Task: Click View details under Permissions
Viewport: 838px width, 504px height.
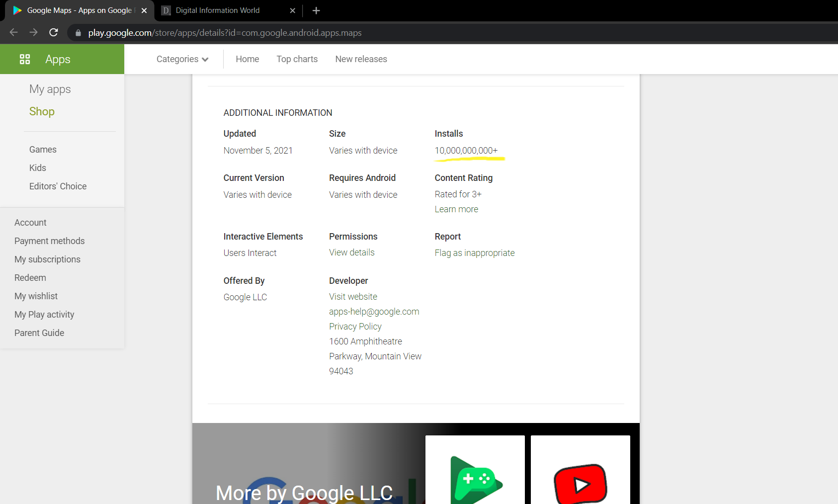Action: 352,252
